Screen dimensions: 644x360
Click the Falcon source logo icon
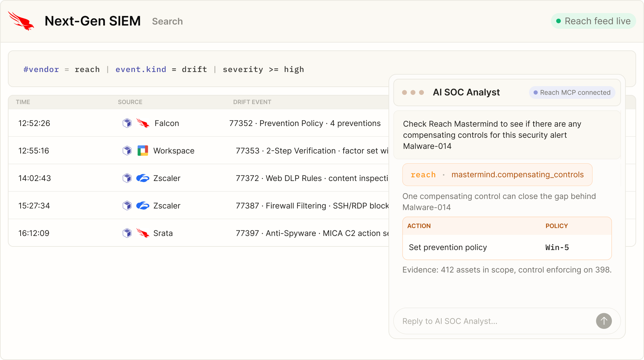[143, 123]
